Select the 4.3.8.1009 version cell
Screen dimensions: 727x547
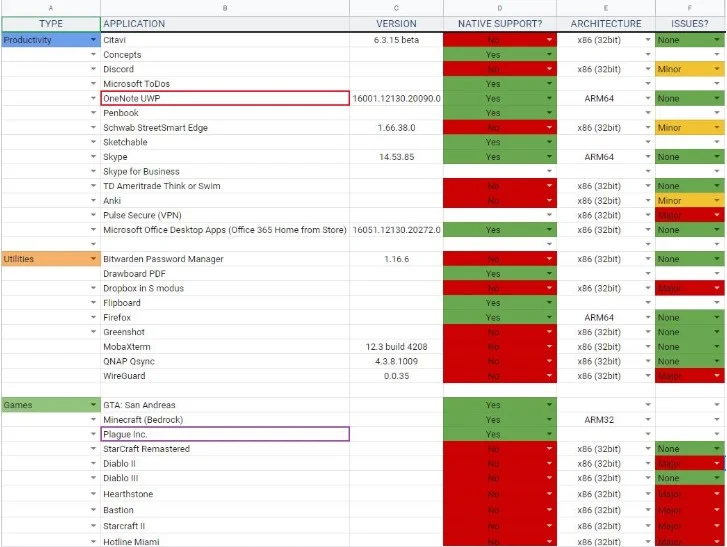(x=396, y=361)
